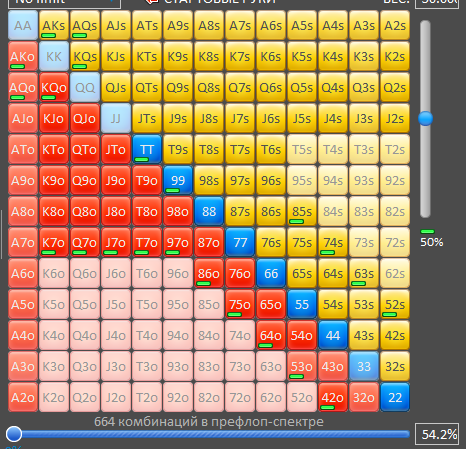Screen dimensions: 466x449
Task: Click the 54.2% range percentage field
Action: point(437,434)
